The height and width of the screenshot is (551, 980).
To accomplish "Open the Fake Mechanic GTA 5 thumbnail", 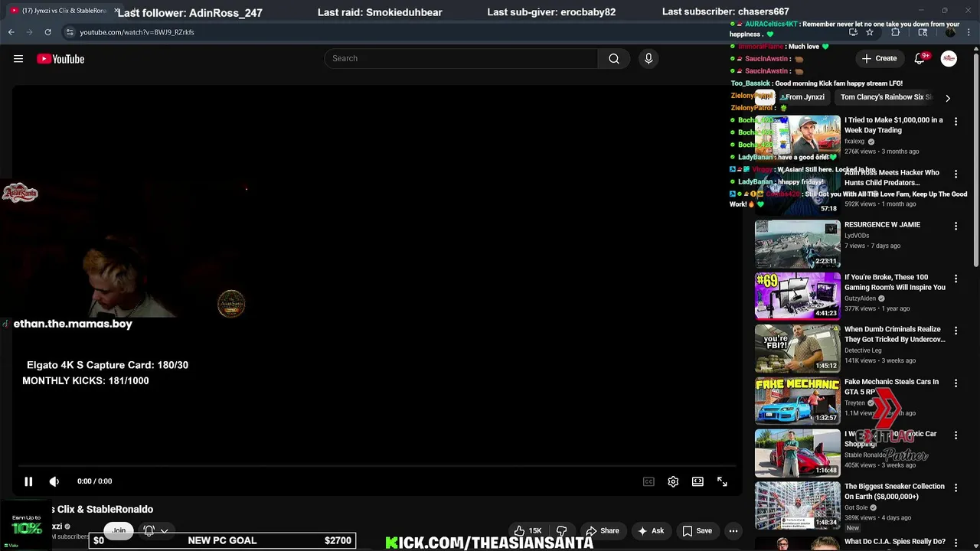I will pyautogui.click(x=798, y=400).
